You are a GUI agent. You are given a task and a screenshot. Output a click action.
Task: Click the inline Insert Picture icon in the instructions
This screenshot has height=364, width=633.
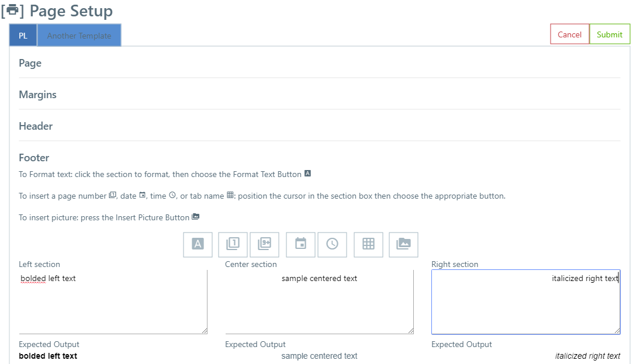coord(195,216)
